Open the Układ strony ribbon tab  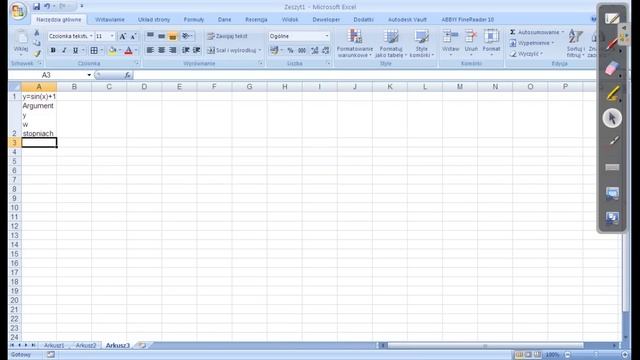(153, 20)
